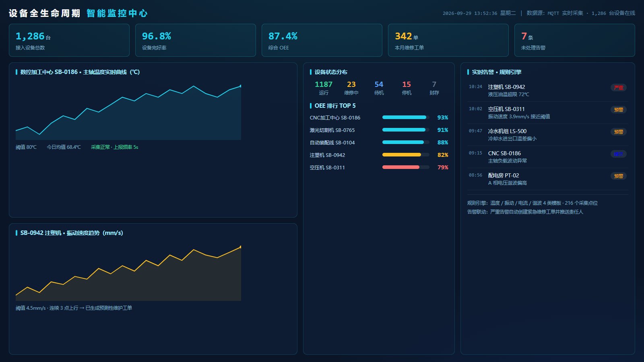Click the 设备状态分布 panel heading

click(331, 72)
